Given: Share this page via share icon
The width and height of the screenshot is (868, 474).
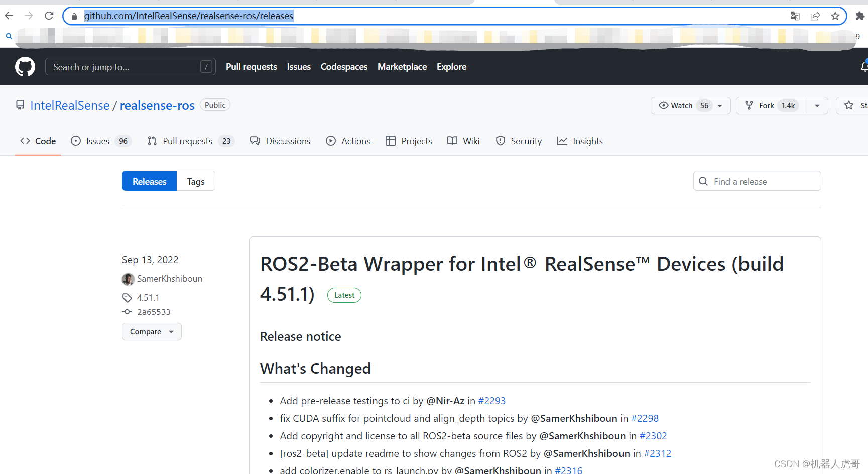Looking at the screenshot, I should [815, 16].
